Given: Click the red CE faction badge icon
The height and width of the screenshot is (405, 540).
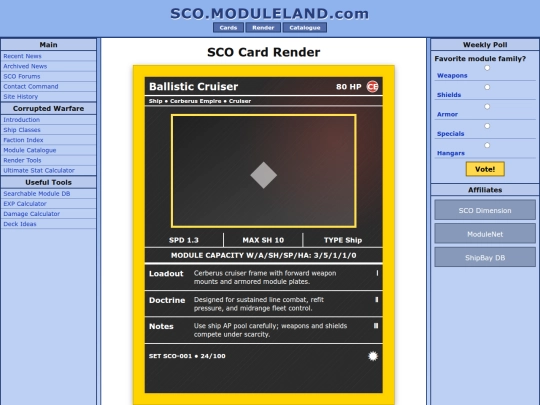Looking at the screenshot, I should coord(372,86).
